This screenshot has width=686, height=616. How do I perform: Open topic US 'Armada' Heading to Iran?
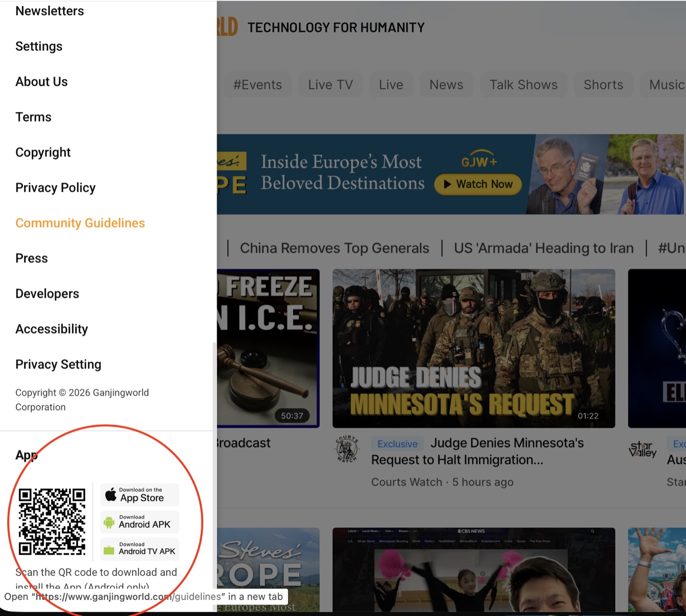point(544,248)
